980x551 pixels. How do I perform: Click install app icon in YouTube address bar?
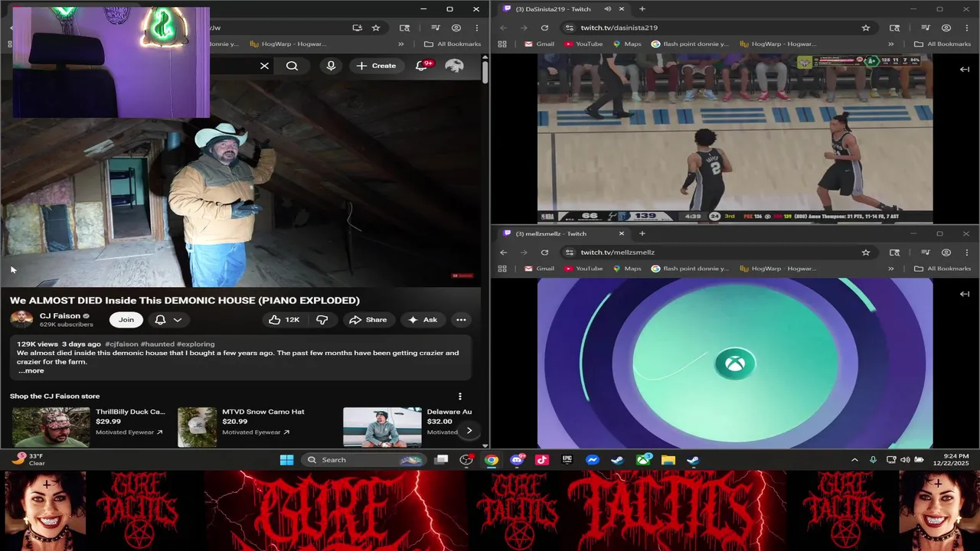[358, 28]
